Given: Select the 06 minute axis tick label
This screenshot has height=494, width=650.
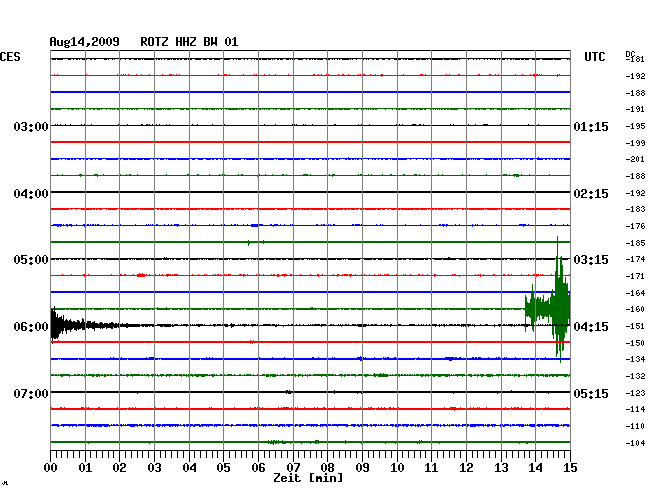Looking at the screenshot, I should point(258,467).
